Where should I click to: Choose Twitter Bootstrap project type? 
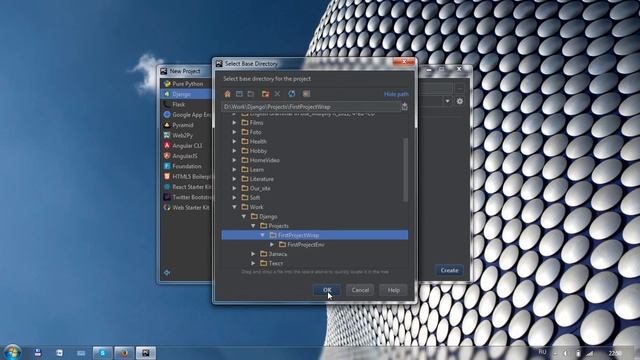187,197
